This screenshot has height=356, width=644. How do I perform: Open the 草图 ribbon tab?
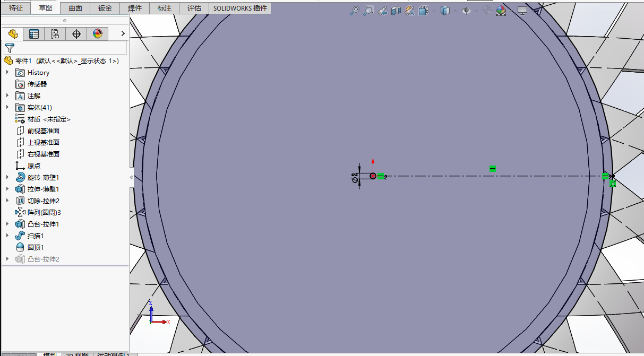(46, 8)
